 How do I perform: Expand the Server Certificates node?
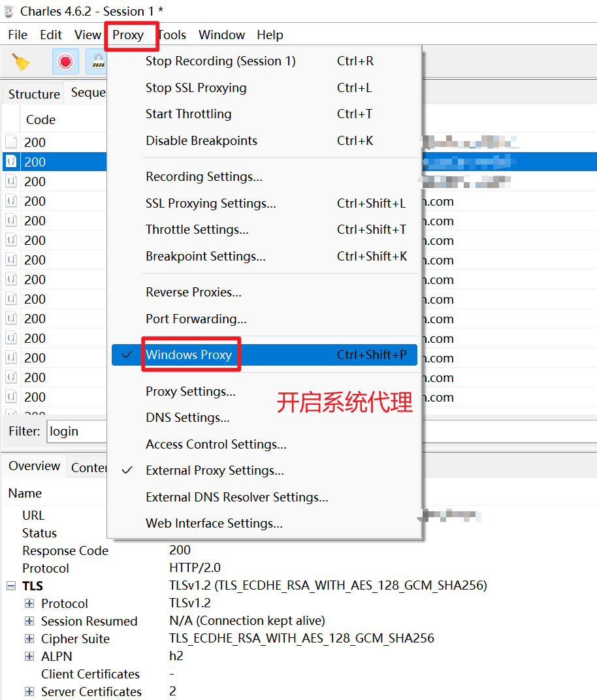pyautogui.click(x=29, y=692)
